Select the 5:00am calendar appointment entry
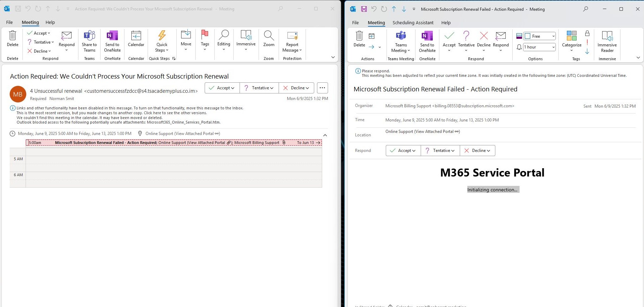The image size is (644, 307). click(x=174, y=143)
